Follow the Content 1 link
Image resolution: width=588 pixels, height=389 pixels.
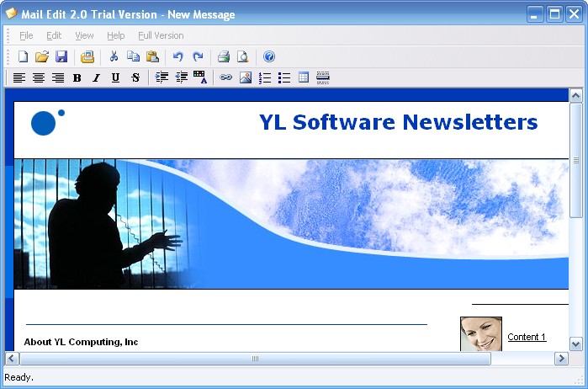tap(527, 337)
